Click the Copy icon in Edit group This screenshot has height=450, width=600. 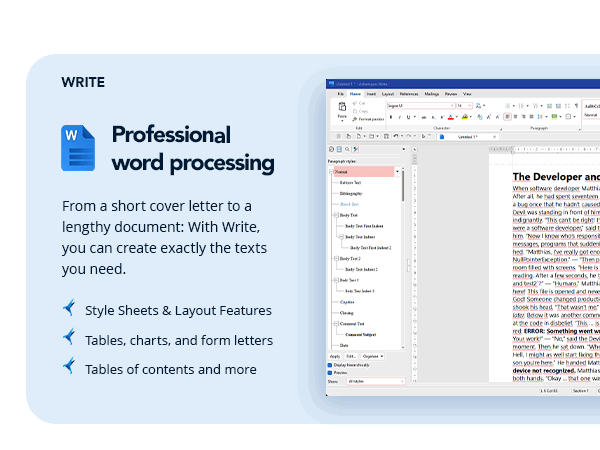pyautogui.click(x=355, y=111)
